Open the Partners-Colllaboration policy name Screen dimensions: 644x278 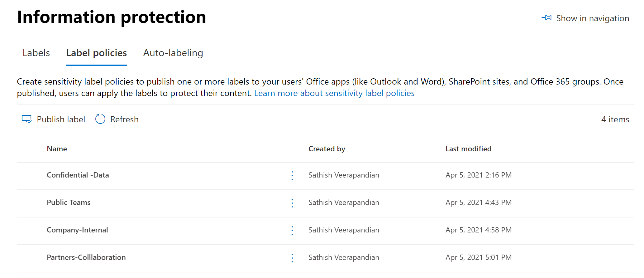tap(86, 257)
